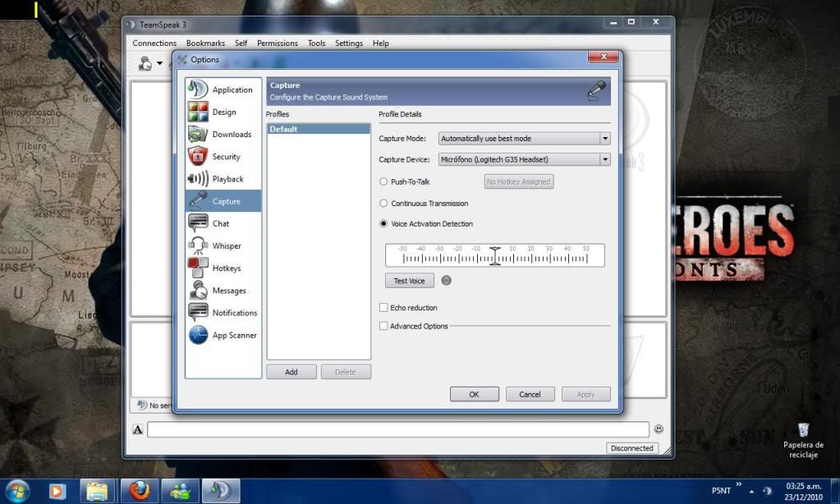This screenshot has width=840, height=504.
Task: Click the voice activation level slider handle
Action: click(495, 256)
